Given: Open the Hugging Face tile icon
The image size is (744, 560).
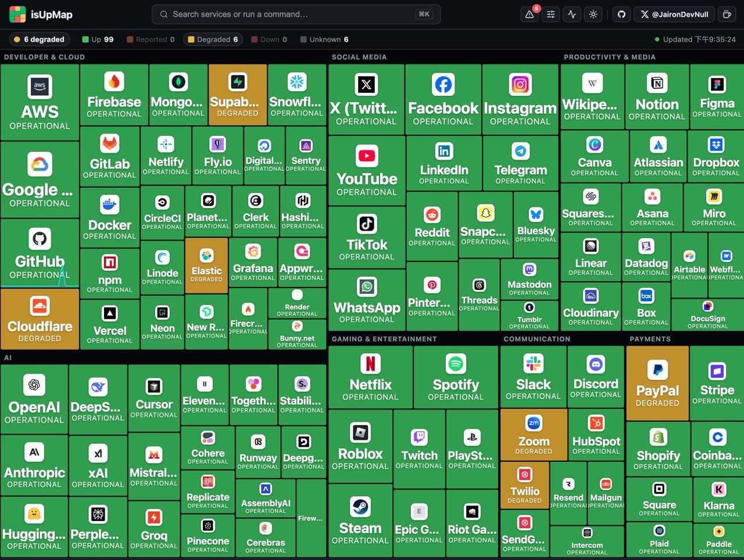Looking at the screenshot, I should pos(34,514).
